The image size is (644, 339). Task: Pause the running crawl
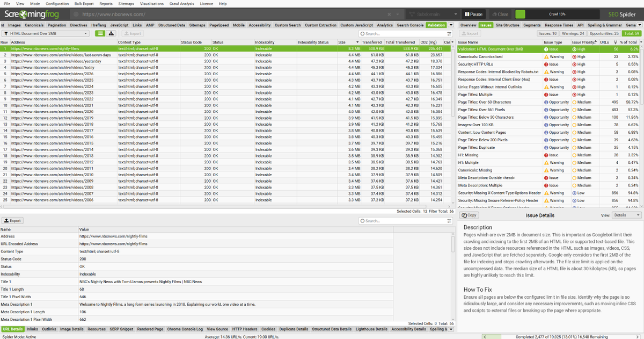pyautogui.click(x=473, y=15)
